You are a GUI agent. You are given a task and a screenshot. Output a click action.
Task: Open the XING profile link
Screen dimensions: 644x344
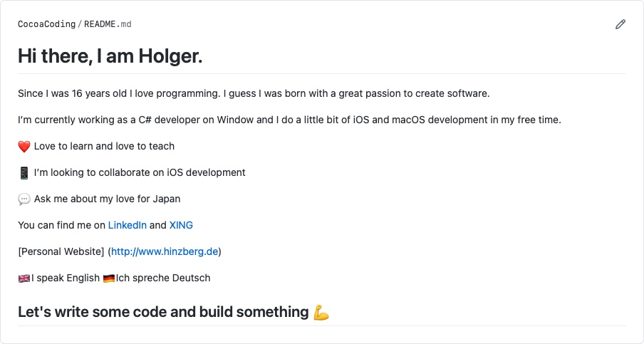pos(181,225)
